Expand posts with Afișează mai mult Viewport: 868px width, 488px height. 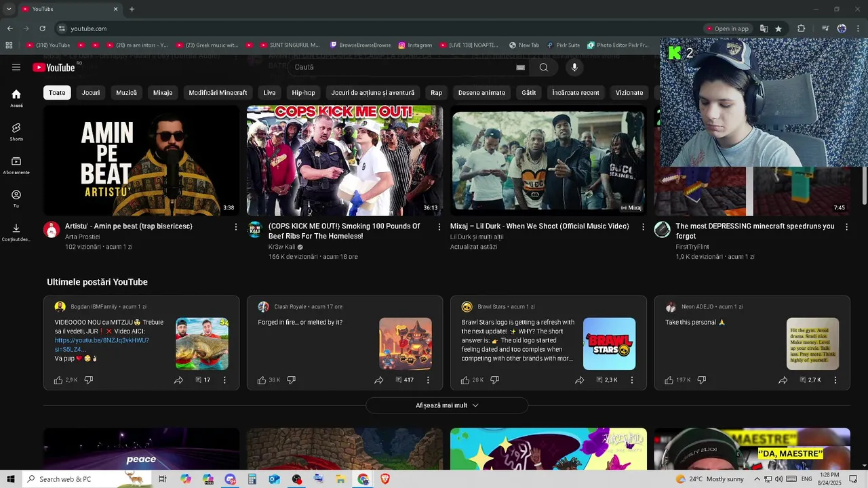447,405
